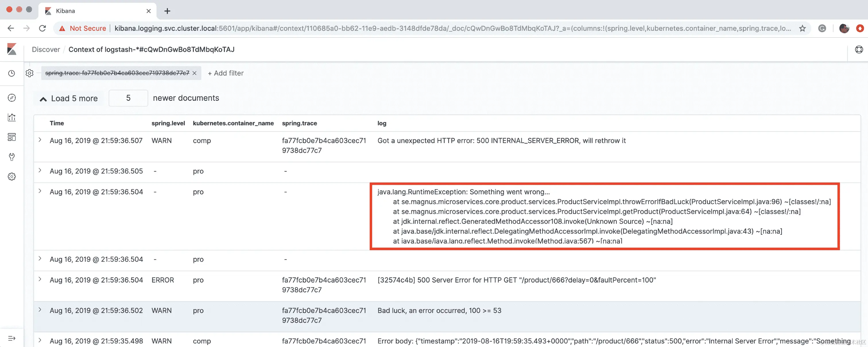Viewport: 868px width, 347px height.
Task: Expand the 21:59:36.507 WARN comp row
Action: point(40,140)
